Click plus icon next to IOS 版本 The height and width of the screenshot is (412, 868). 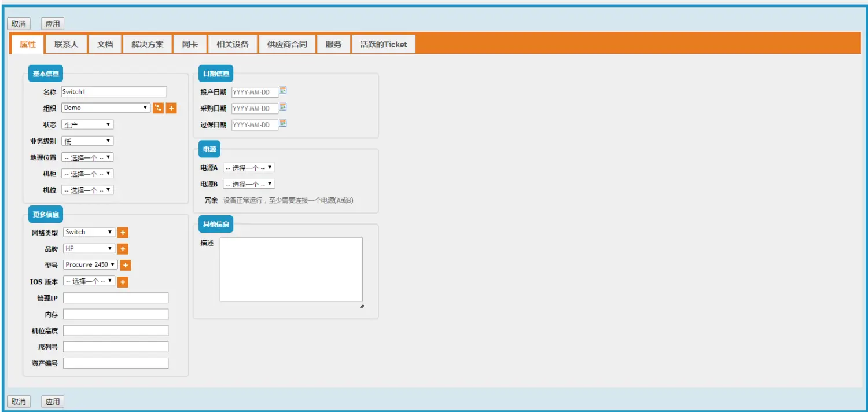coord(123,282)
